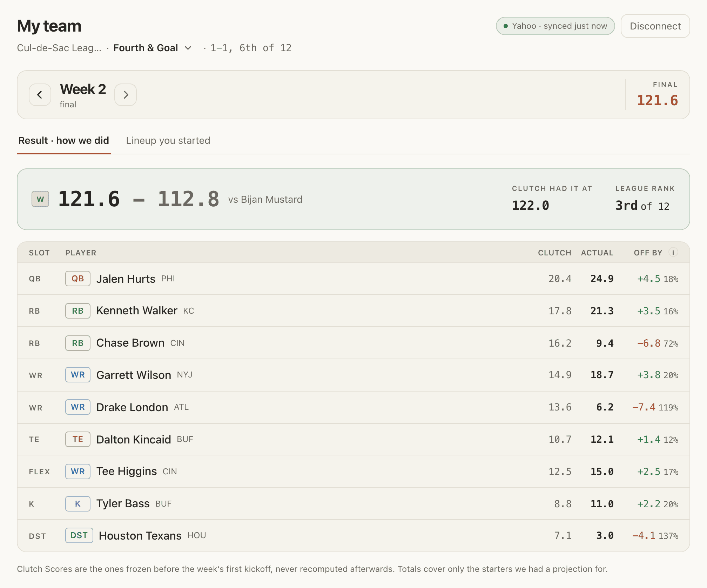Image resolution: width=707 pixels, height=588 pixels.
Task: Click Tee Higgins WR position badge
Action: coord(78,472)
